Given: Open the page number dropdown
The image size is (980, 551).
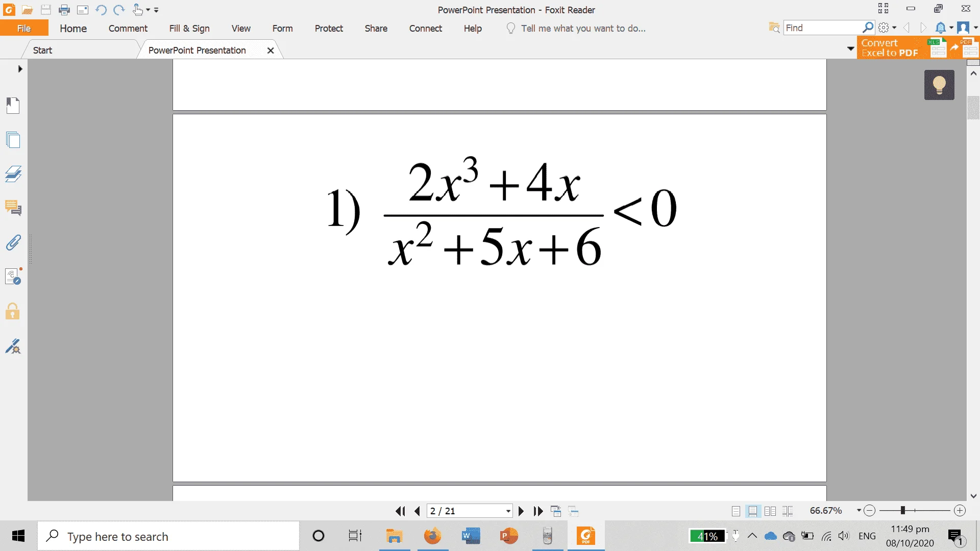Looking at the screenshot, I should tap(508, 511).
